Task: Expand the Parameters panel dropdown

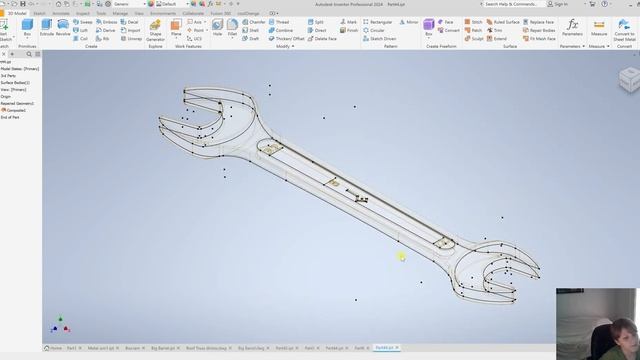Action: (x=583, y=47)
